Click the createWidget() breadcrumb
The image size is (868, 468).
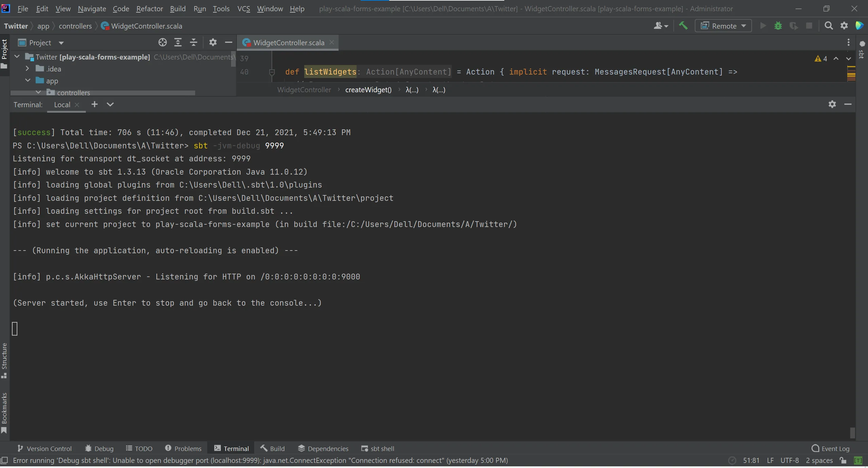click(368, 90)
